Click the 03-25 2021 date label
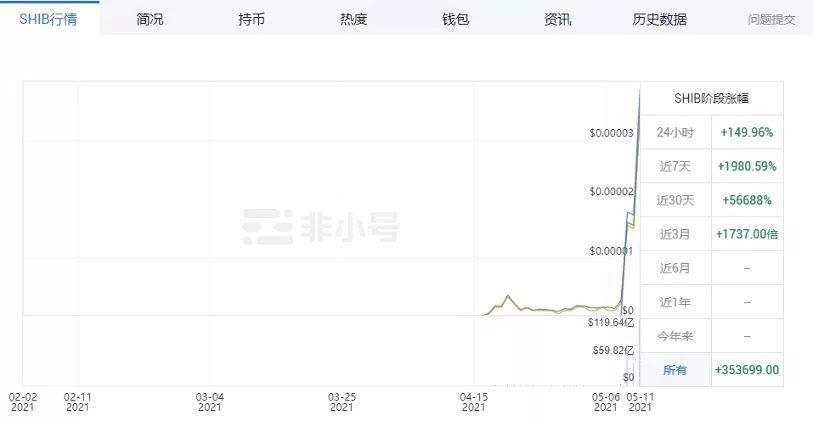The width and height of the screenshot is (813, 421). click(x=342, y=402)
